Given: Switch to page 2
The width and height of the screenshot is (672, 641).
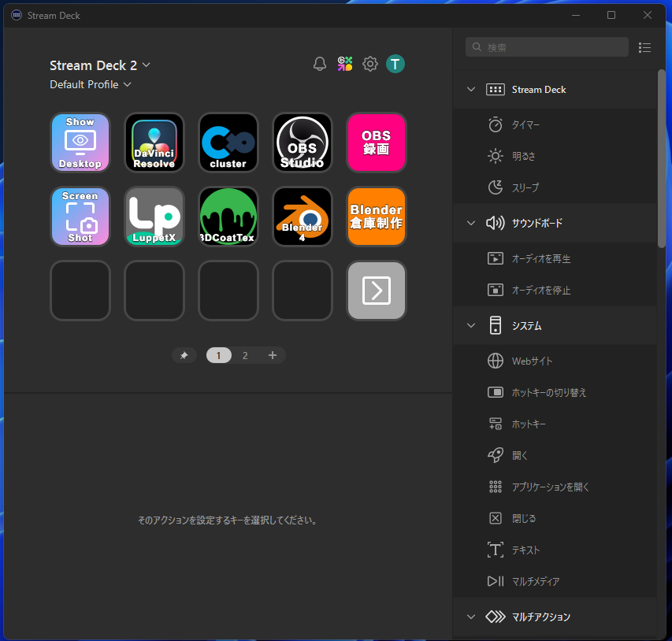Looking at the screenshot, I should click(x=245, y=355).
